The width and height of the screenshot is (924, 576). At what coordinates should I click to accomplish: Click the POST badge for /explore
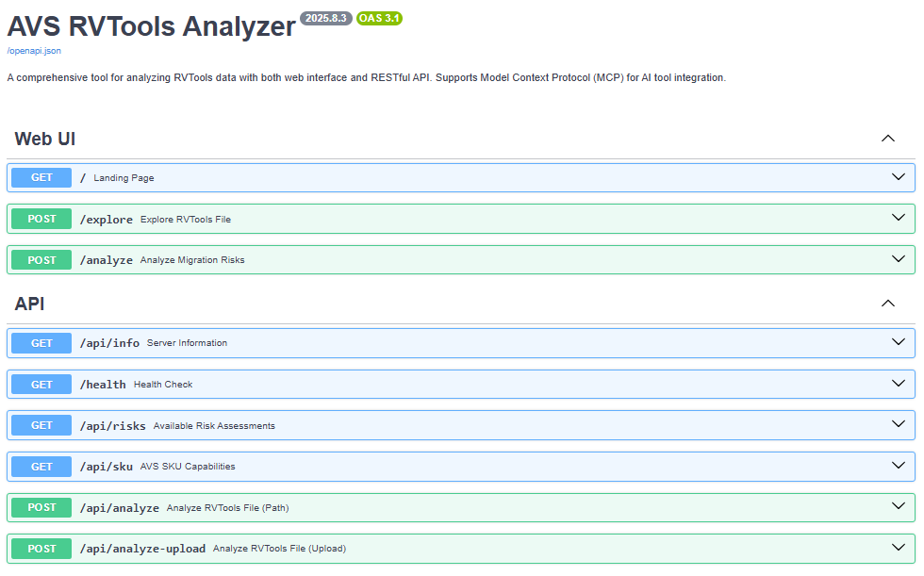(41, 219)
